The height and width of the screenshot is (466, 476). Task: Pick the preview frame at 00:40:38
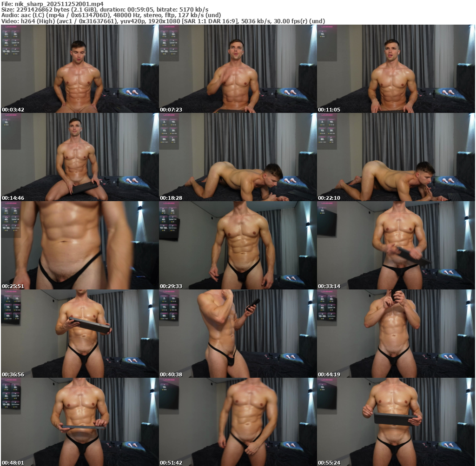[x=238, y=334]
